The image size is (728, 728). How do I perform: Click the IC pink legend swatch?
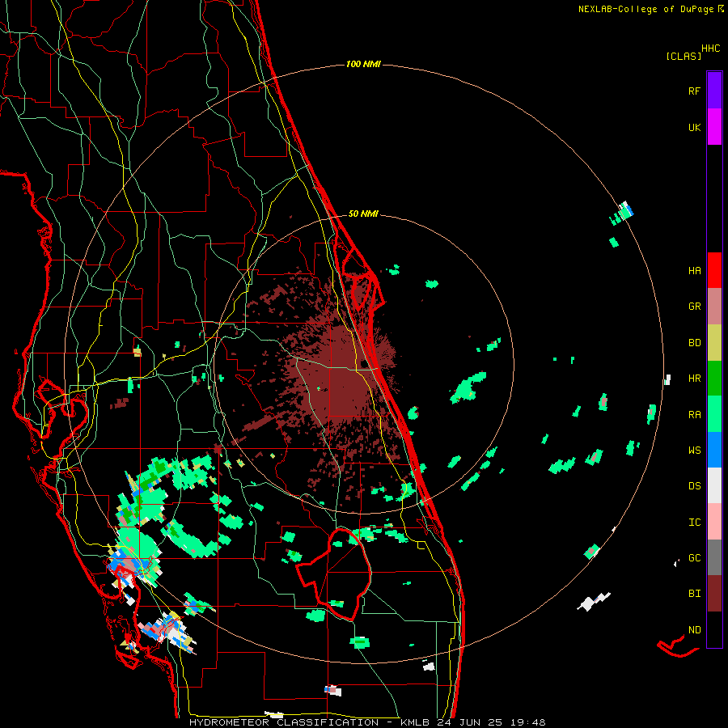point(714,522)
